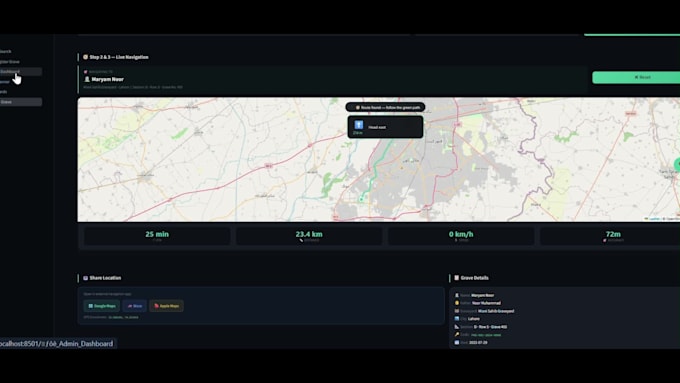The image size is (680, 383).
Task: Open location in Google Maps
Action: [x=102, y=306]
